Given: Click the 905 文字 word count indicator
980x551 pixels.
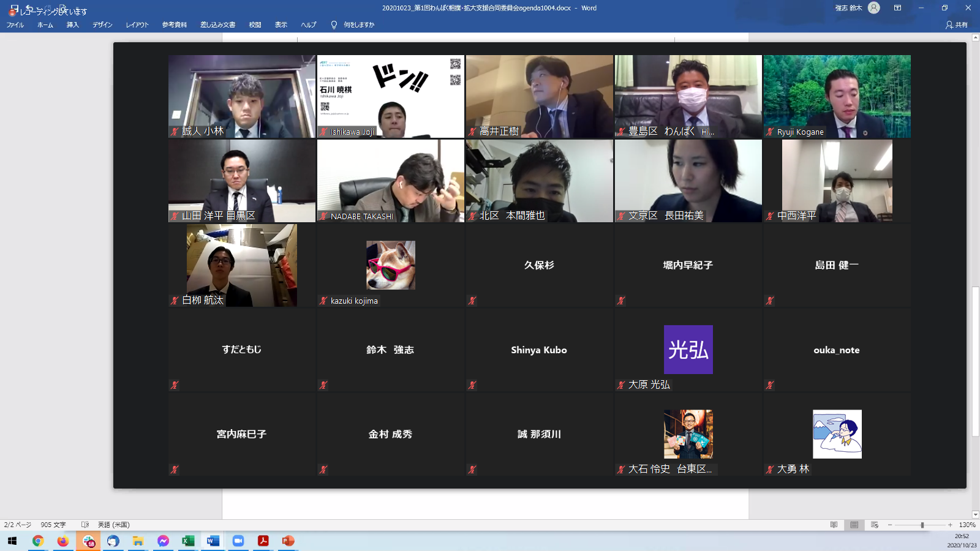Looking at the screenshot, I should tap(53, 525).
